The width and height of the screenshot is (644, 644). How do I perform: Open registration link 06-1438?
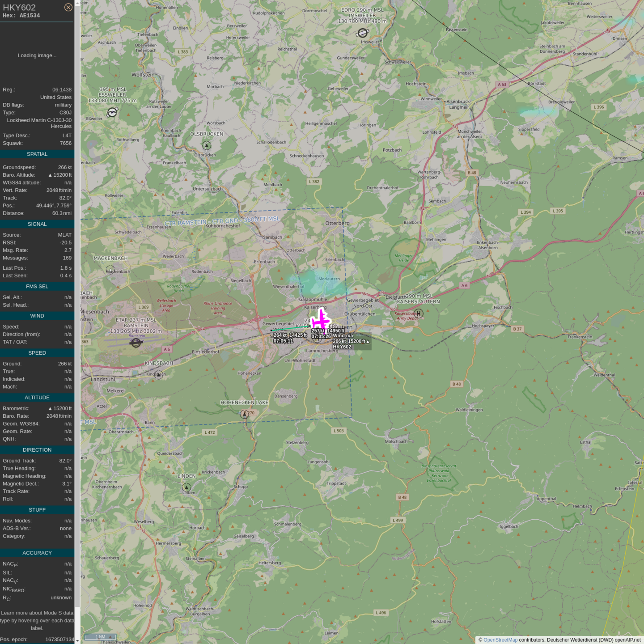[62, 89]
